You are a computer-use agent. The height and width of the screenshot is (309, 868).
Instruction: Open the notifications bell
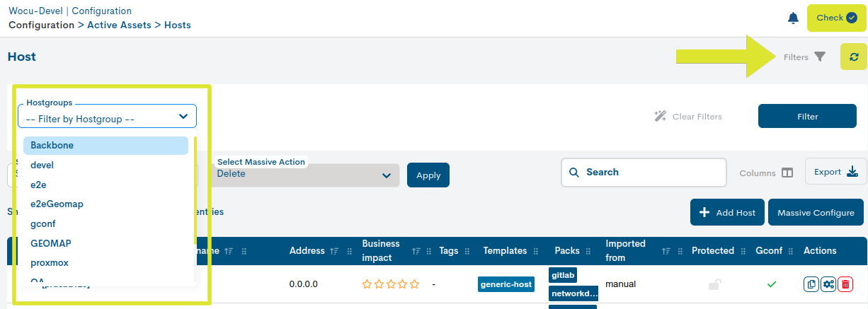pyautogui.click(x=793, y=18)
